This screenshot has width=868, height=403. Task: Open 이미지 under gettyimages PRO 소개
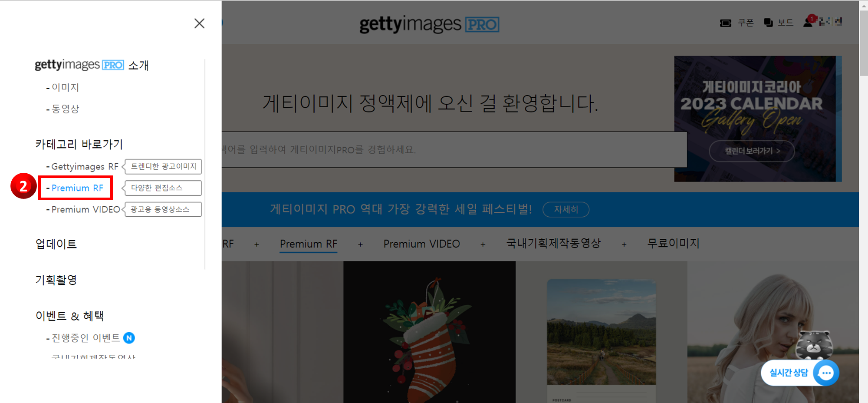[65, 87]
